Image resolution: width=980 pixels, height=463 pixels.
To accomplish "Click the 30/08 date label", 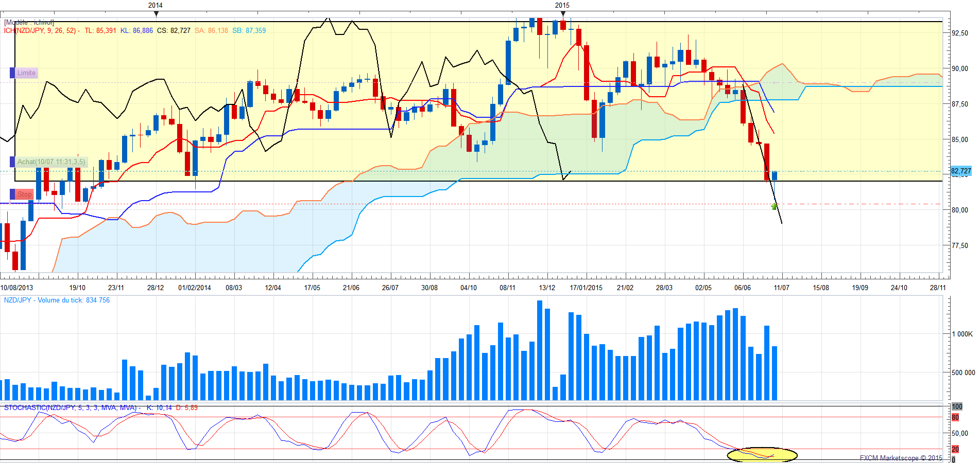I will coord(429,288).
